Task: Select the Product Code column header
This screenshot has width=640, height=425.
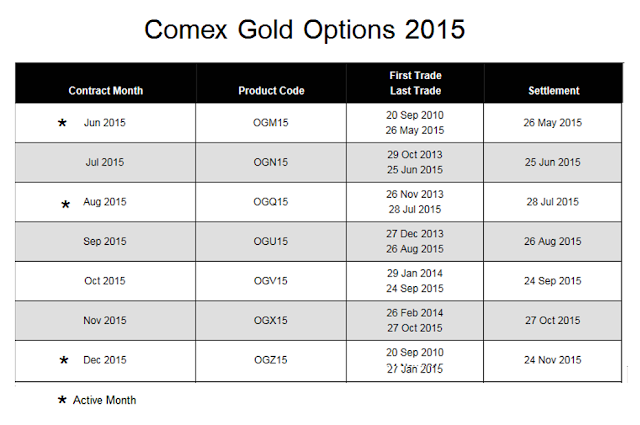Action: coord(271,91)
